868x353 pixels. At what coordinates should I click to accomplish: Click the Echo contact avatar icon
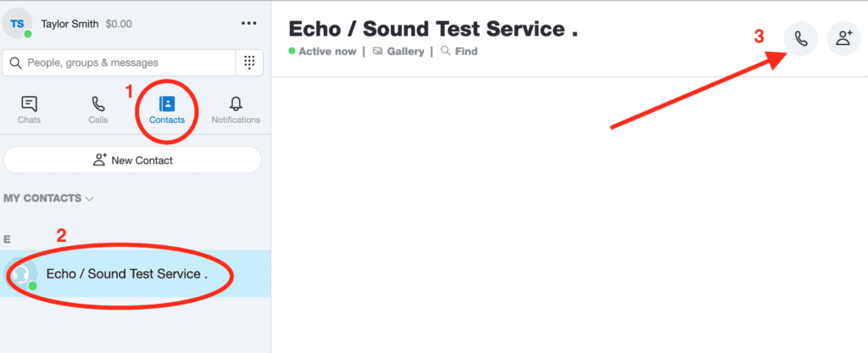coord(21,274)
